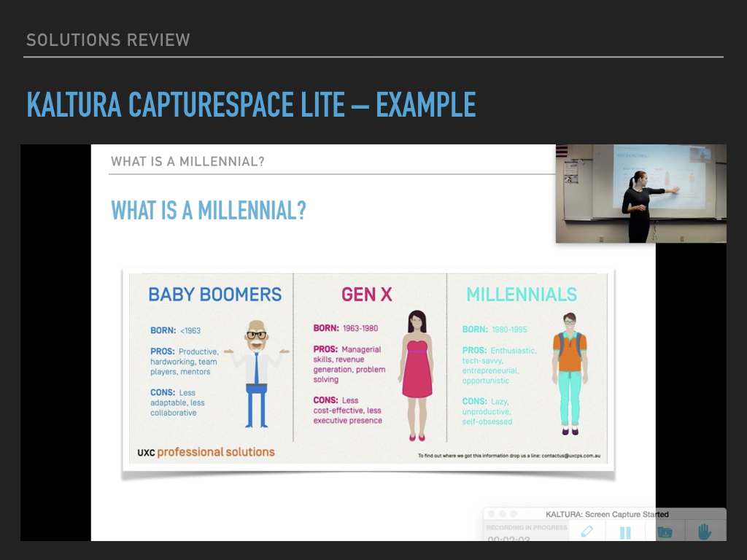Viewport: 747px width, 560px height.
Task: Click the hand stop icon in Kaltura recorder
Action: [705, 532]
